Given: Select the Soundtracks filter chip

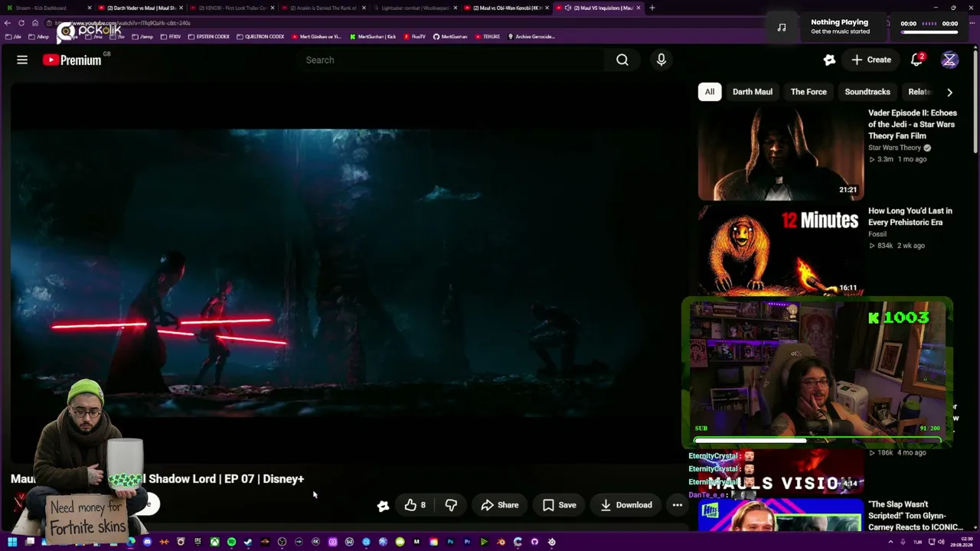Looking at the screenshot, I should coord(867,92).
